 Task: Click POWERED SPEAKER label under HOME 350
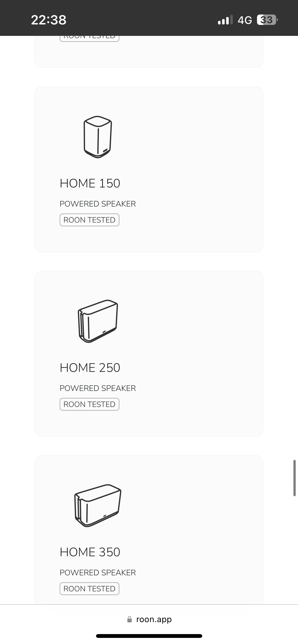point(98,573)
